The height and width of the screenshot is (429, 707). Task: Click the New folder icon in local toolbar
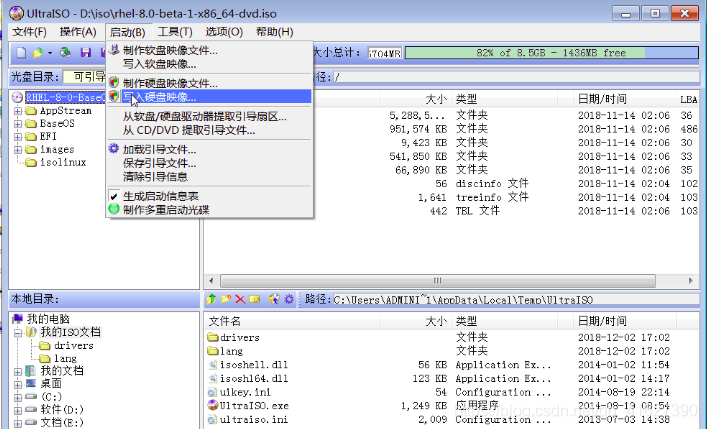[x=225, y=299]
